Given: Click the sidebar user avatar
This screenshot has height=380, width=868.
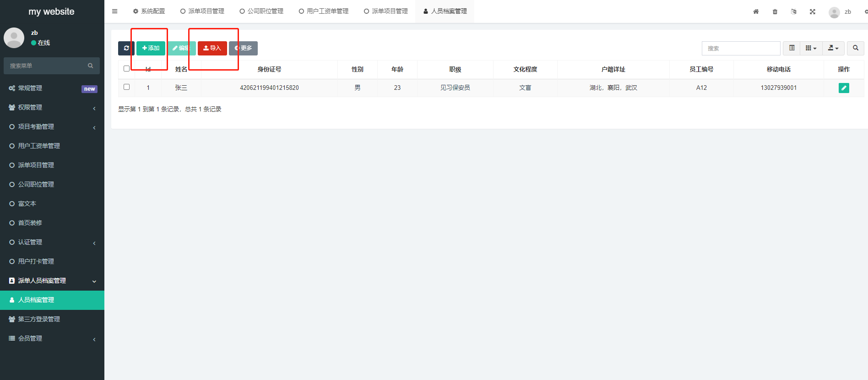Looking at the screenshot, I should pyautogui.click(x=14, y=38).
